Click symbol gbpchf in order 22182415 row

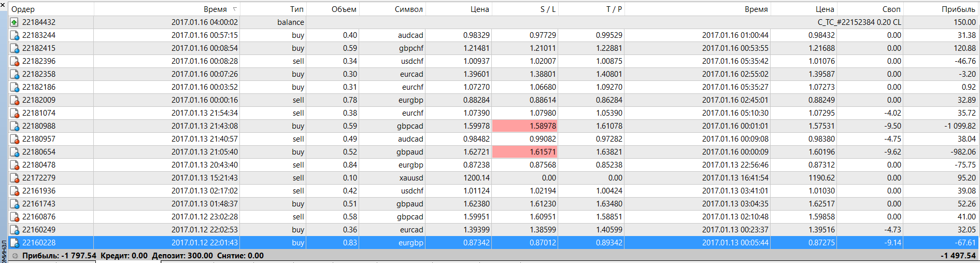[411, 48]
